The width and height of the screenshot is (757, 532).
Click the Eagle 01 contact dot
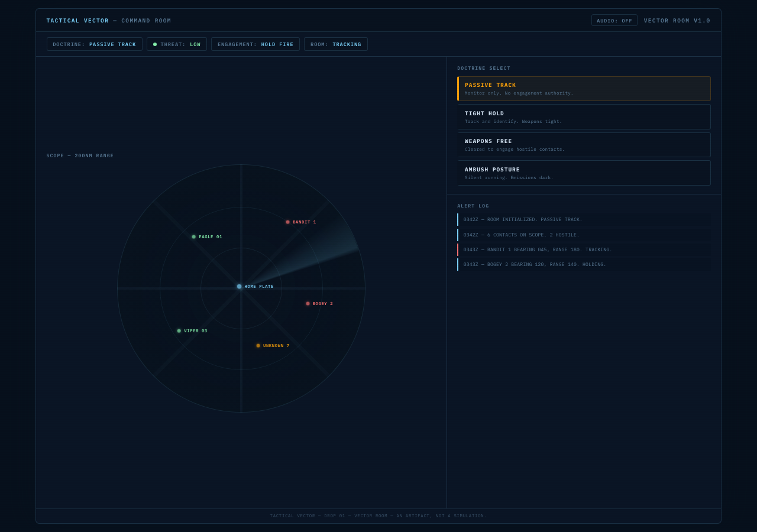[x=194, y=237]
